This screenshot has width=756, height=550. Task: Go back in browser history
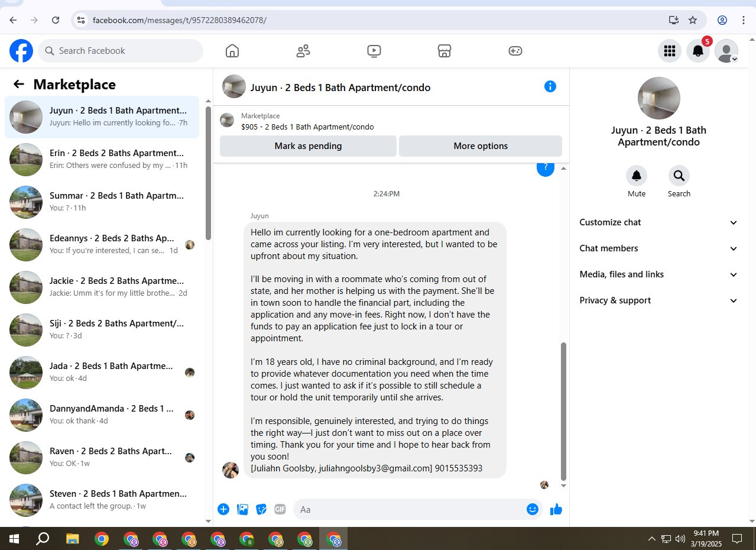click(x=13, y=20)
